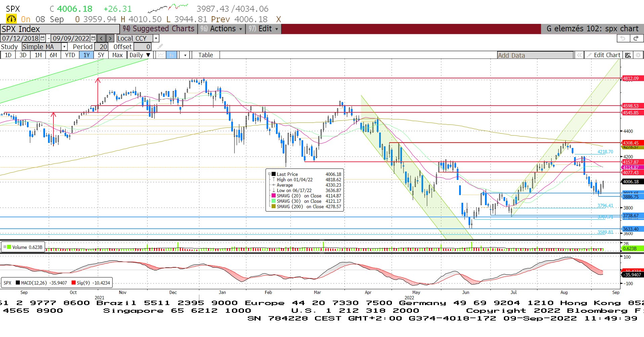The width and height of the screenshot is (644, 337).
Task: Click the 4812.09 price level label
Action: (632, 78)
